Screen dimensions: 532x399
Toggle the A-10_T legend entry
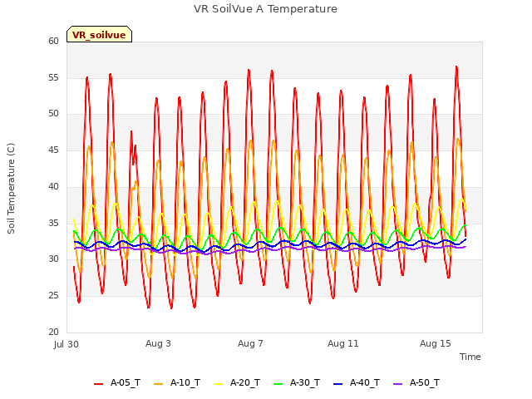[177, 383]
